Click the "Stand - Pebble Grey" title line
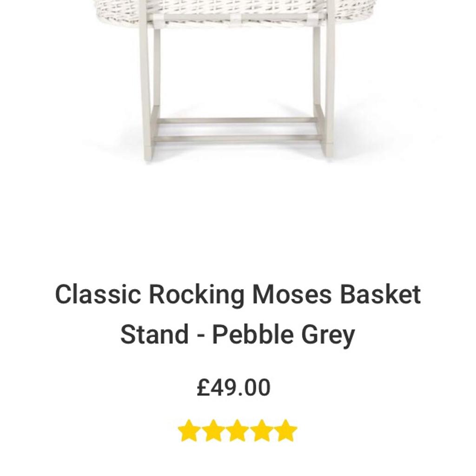The width and height of the screenshot is (476, 476). pos(238,335)
